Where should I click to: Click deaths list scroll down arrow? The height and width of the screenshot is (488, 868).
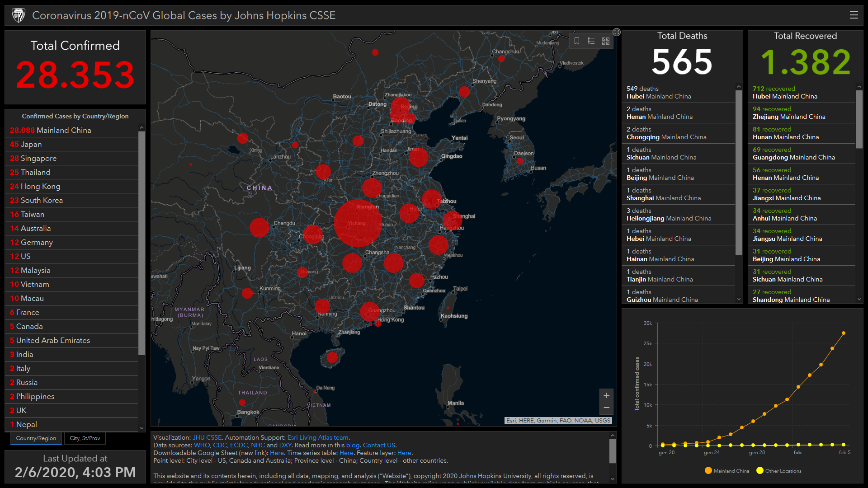coord(739,299)
